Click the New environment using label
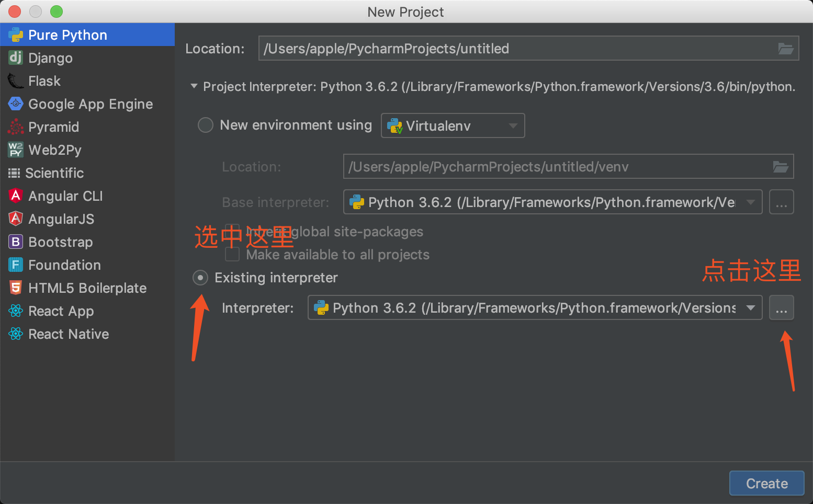Image resolution: width=813 pixels, height=504 pixels. [296, 125]
